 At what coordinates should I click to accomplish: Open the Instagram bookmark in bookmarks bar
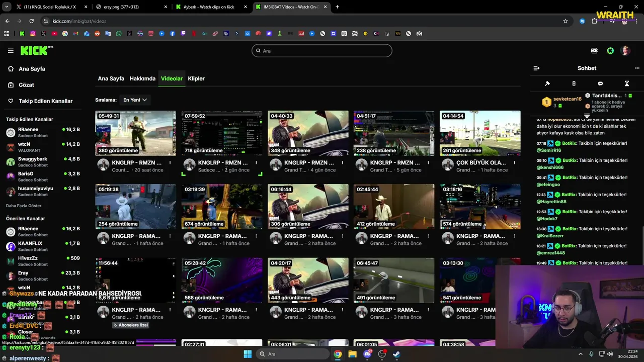tap(33, 34)
